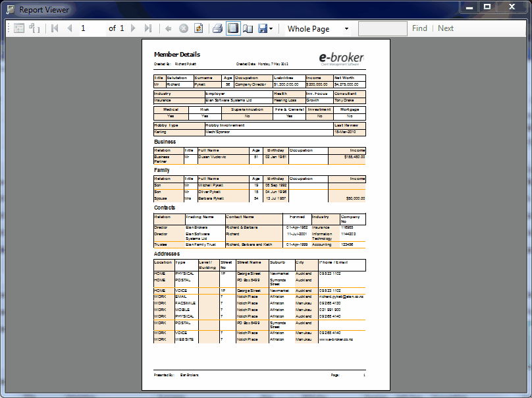Screen dimensions: 532x398
Task: Go to the next page
Action: [133, 28]
